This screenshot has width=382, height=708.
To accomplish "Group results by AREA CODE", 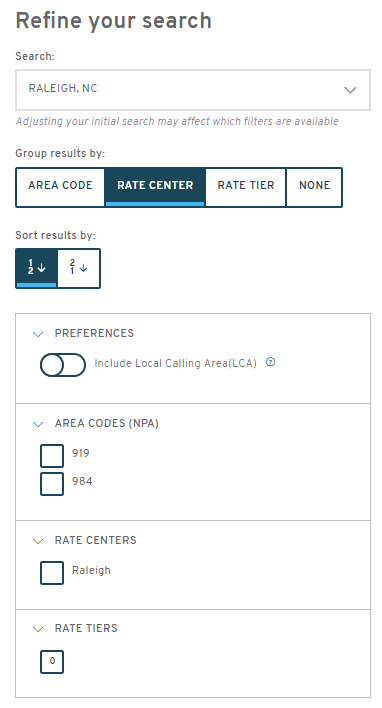I will click(x=61, y=187).
